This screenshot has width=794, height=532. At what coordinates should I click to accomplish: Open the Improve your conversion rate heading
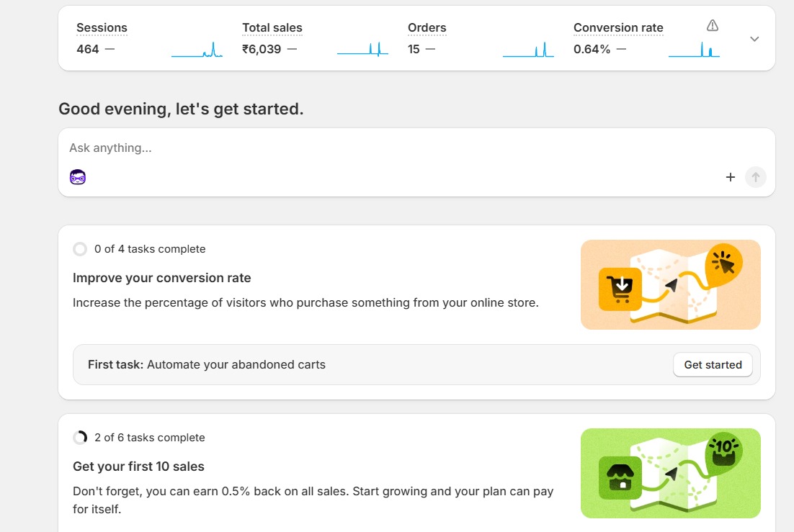(x=162, y=278)
